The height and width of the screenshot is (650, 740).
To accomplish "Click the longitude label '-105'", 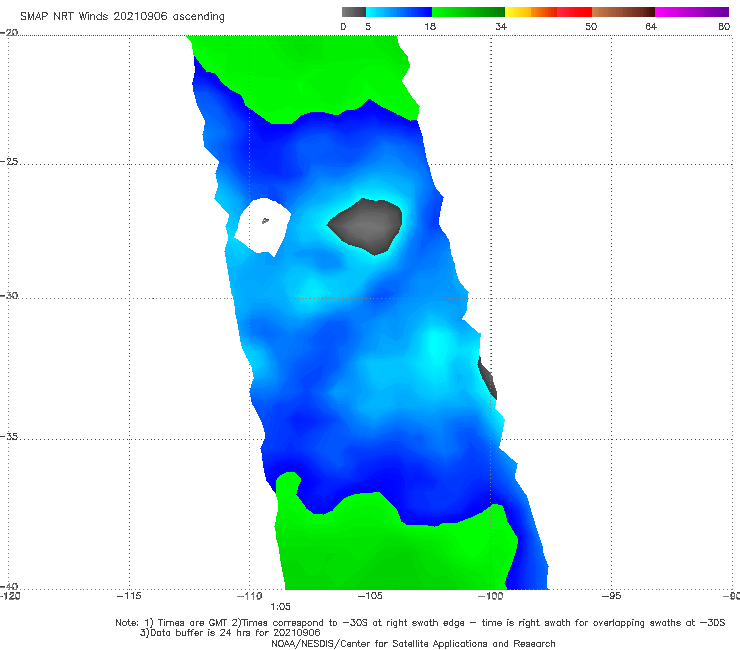I will (x=370, y=596).
